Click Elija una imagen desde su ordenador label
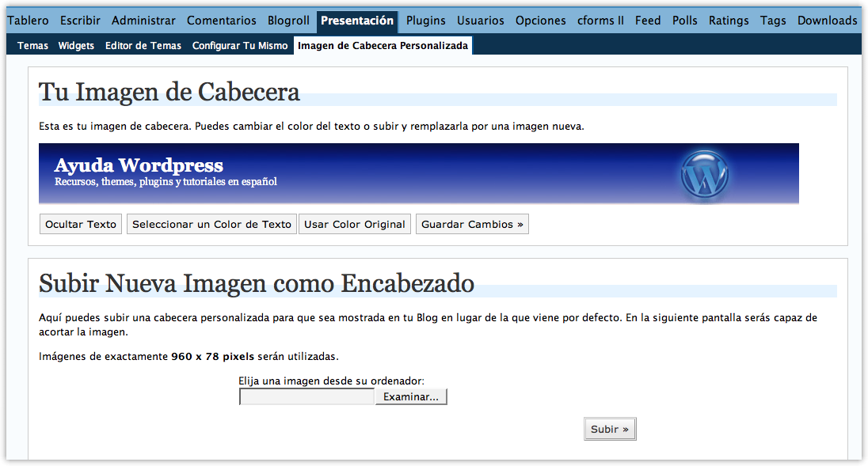This screenshot has height=466, width=868. (331, 381)
